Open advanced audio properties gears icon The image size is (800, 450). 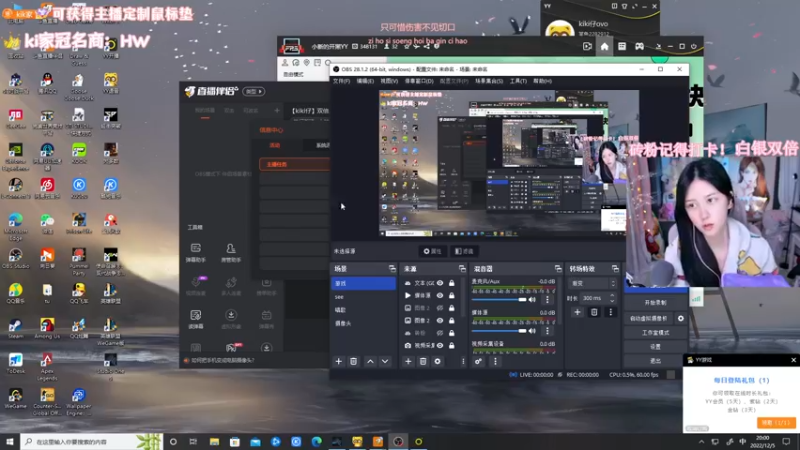(x=478, y=361)
